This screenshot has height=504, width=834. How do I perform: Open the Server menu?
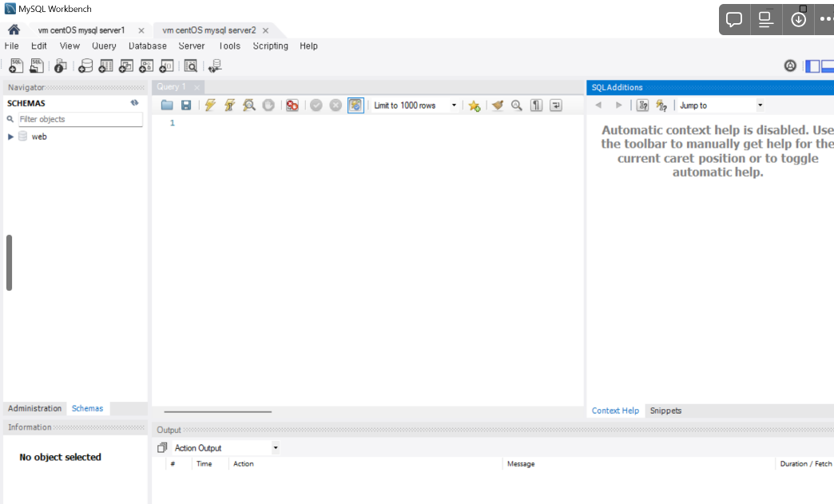[x=192, y=46]
